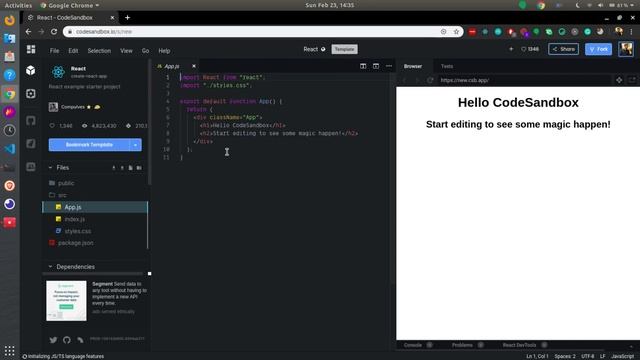Open the View menu
The image size is (640, 360).
(126, 51)
